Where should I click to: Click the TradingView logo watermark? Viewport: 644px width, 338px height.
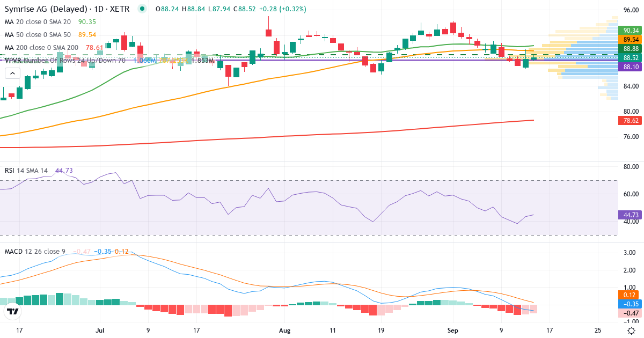(13, 311)
